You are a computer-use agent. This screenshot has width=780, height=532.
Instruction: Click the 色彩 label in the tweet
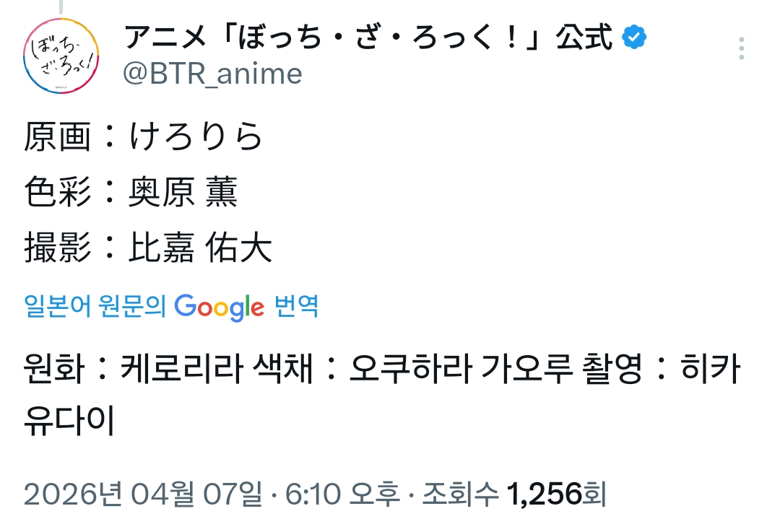pyautogui.click(x=57, y=193)
